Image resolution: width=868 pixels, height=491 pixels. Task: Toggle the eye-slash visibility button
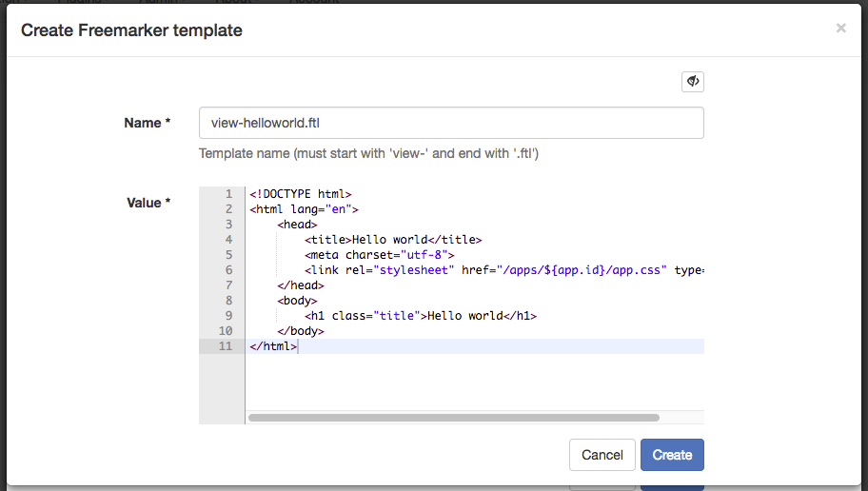(692, 82)
